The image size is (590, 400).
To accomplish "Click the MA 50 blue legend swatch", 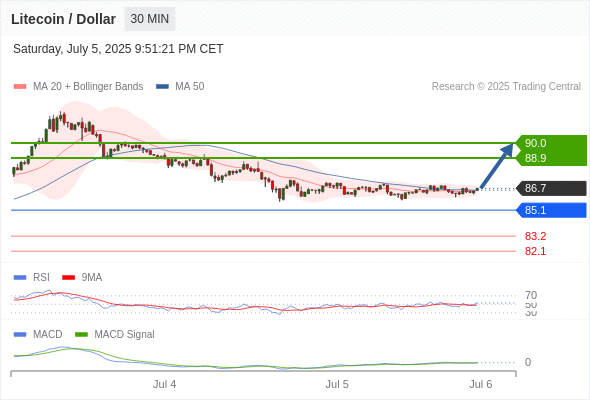I will click(x=162, y=87).
